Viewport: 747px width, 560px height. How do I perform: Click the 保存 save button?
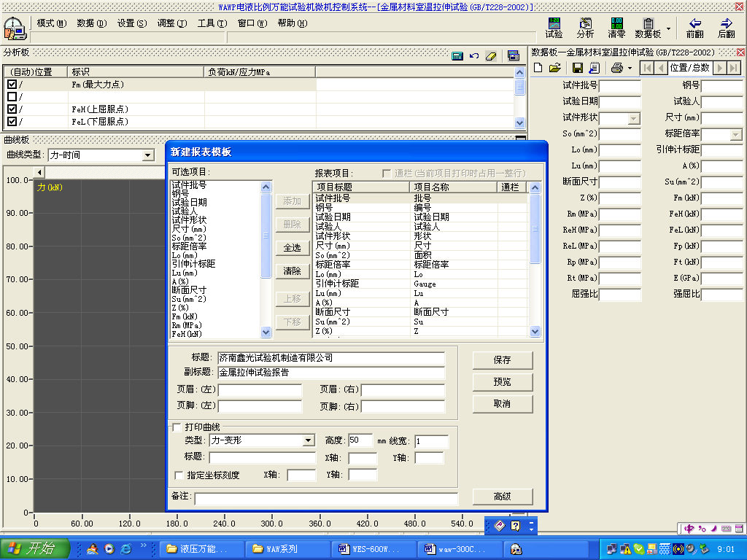tap(502, 360)
